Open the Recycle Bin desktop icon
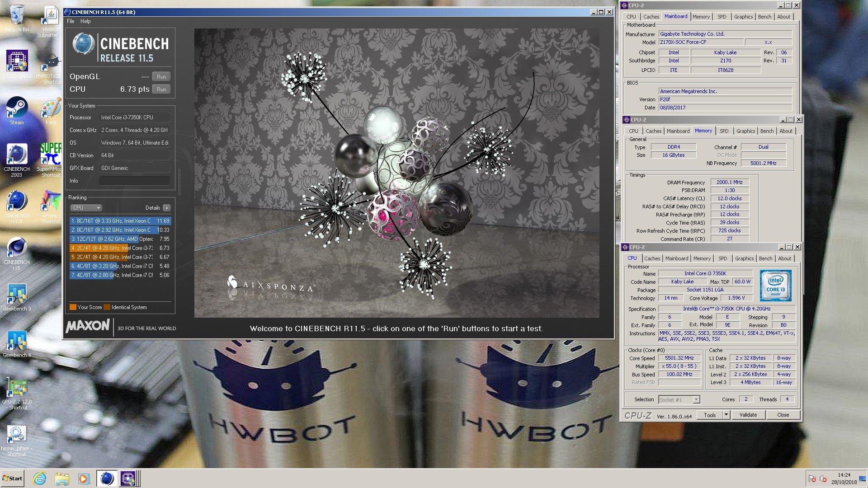Image resolution: width=868 pixels, height=488 pixels. coord(17,18)
